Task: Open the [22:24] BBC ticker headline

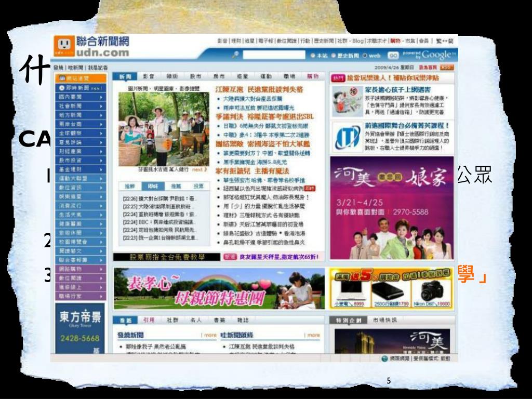Action: pyautogui.click(x=159, y=222)
